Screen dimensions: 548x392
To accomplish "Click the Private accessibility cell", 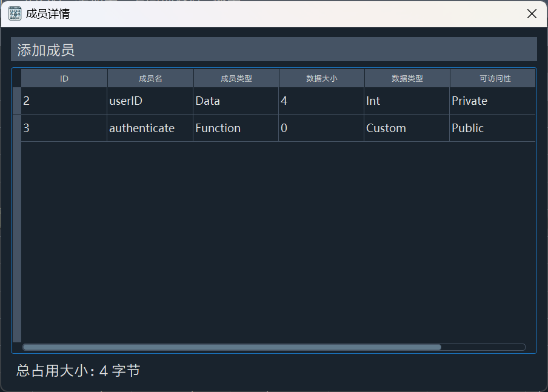I will coord(492,101).
